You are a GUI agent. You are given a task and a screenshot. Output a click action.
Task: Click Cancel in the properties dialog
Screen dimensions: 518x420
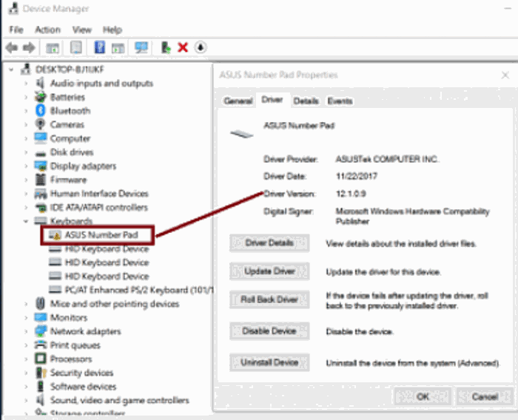[x=485, y=396]
